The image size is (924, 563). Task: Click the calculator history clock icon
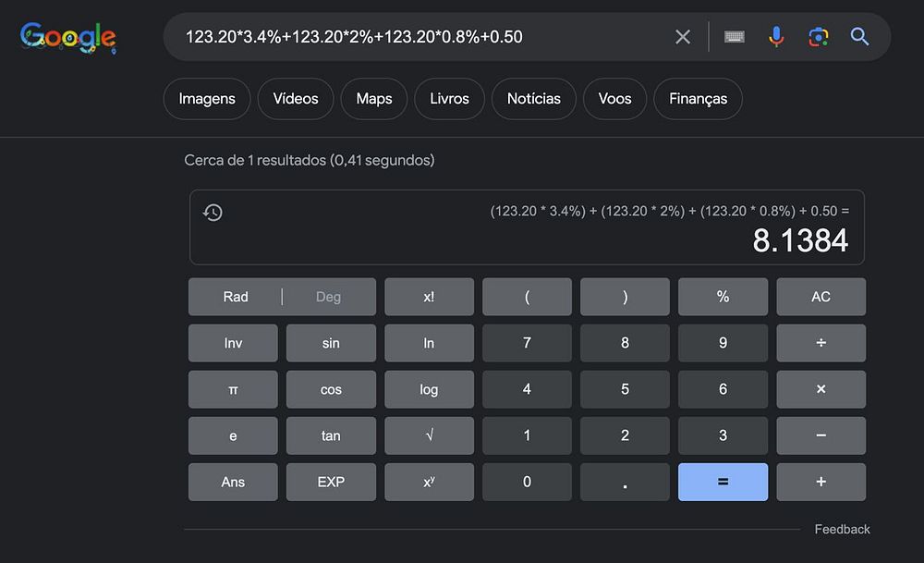pos(213,213)
